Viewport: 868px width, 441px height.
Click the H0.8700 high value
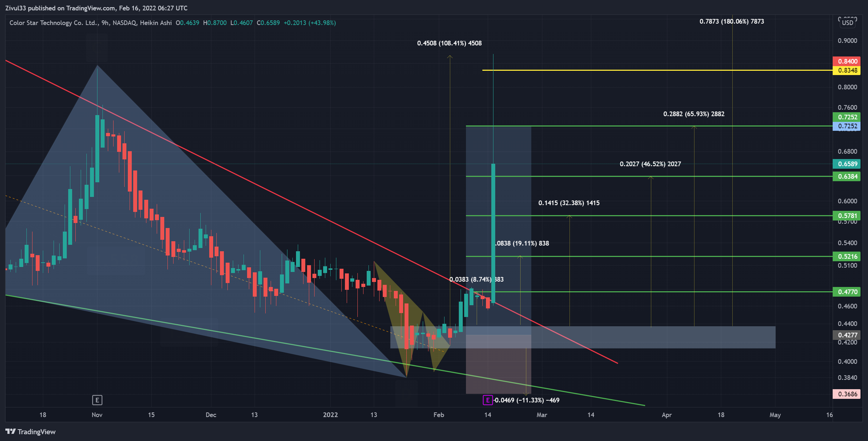coord(215,23)
